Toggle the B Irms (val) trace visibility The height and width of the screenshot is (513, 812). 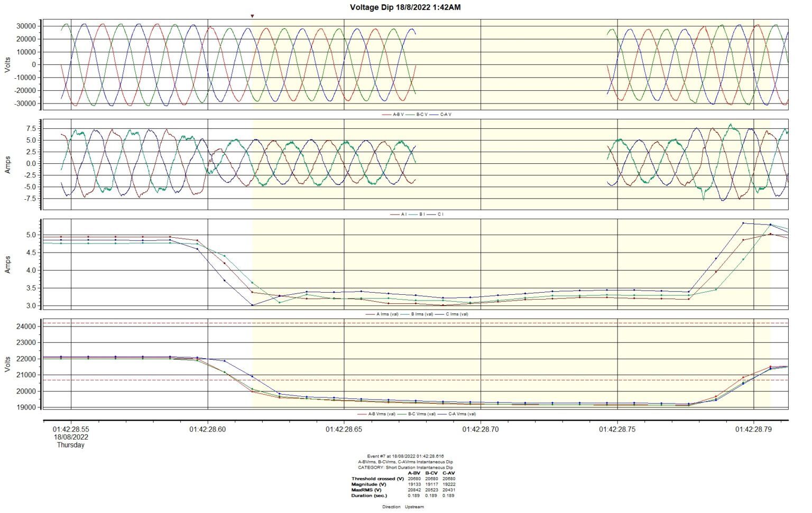(x=404, y=314)
